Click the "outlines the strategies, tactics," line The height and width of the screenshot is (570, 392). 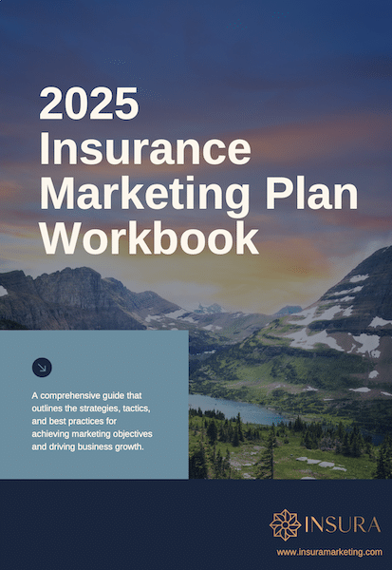[91, 408]
